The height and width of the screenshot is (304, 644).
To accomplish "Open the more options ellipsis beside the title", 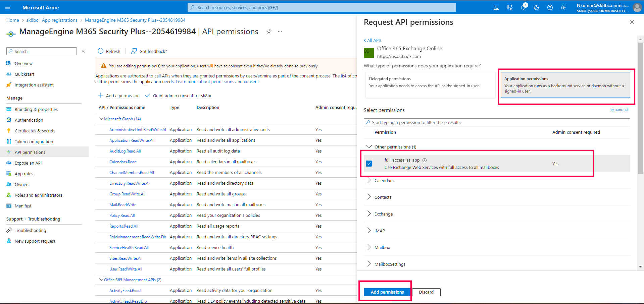I will coord(280,32).
